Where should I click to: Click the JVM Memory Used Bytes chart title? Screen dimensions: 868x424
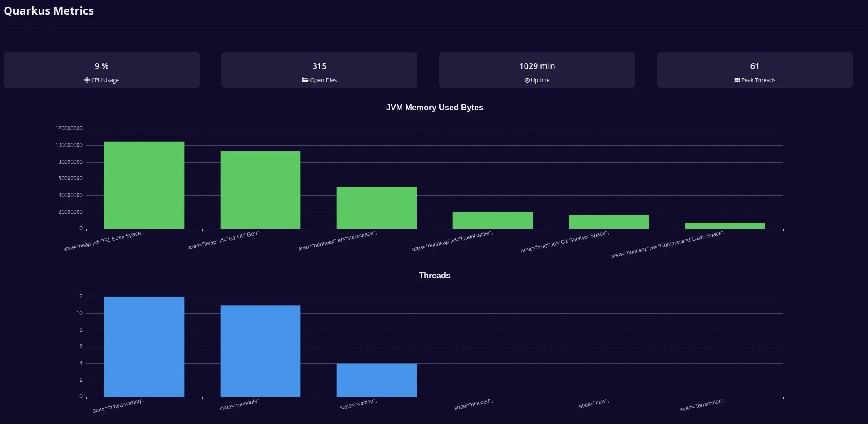coord(434,108)
